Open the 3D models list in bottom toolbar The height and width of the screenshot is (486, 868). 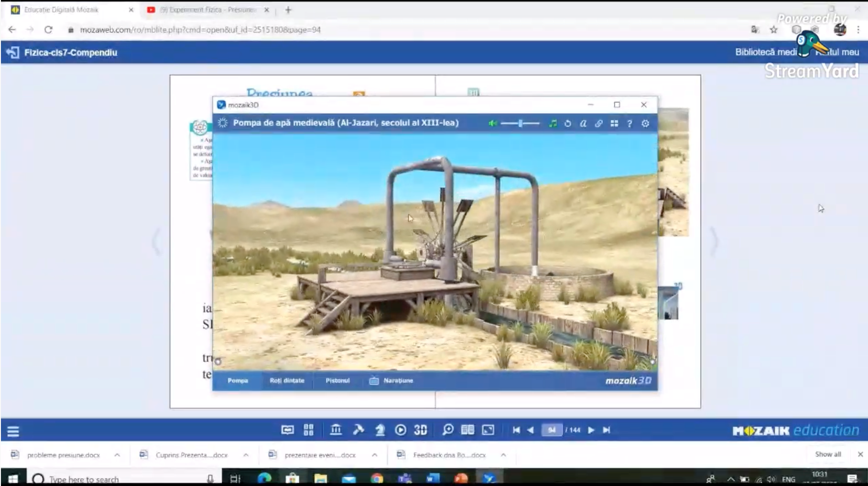[420, 430]
